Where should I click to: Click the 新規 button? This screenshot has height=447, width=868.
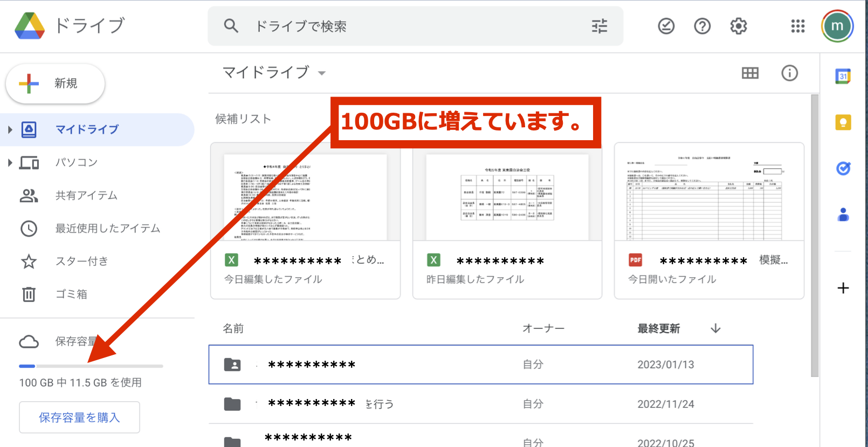[x=55, y=84]
